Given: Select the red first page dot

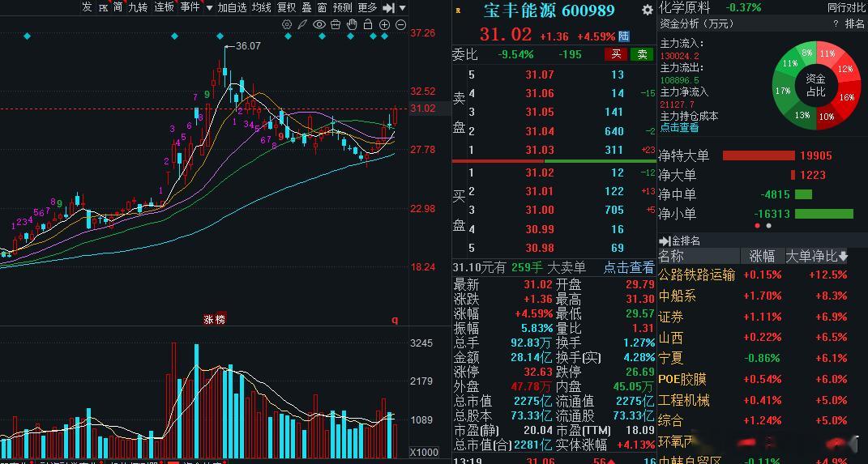Looking at the screenshot, I should point(757,226).
